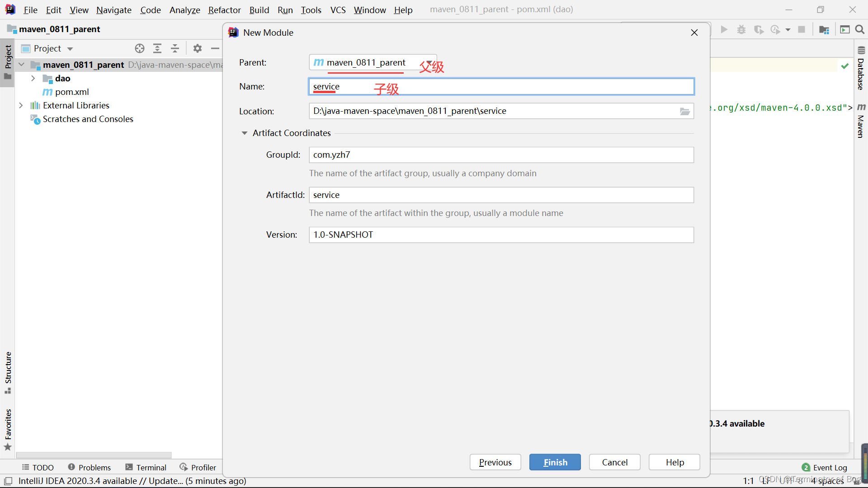The width and height of the screenshot is (868, 488).
Task: Open the File menu
Action: 30,9
